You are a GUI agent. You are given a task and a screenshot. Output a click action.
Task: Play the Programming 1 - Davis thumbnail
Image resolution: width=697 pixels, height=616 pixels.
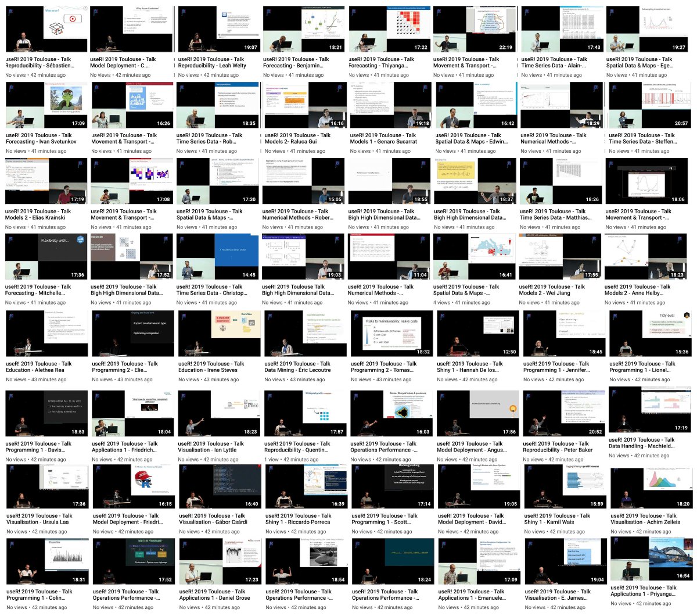[x=46, y=413]
